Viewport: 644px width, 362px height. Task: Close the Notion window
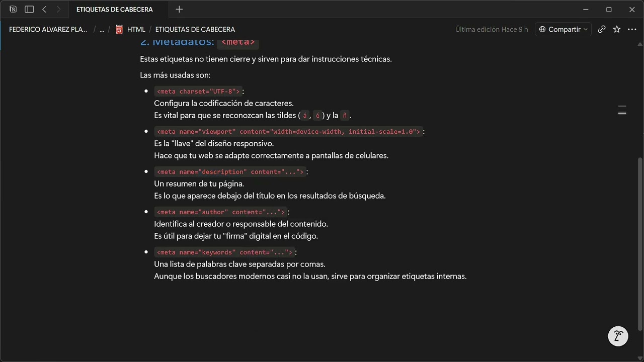[x=632, y=9]
